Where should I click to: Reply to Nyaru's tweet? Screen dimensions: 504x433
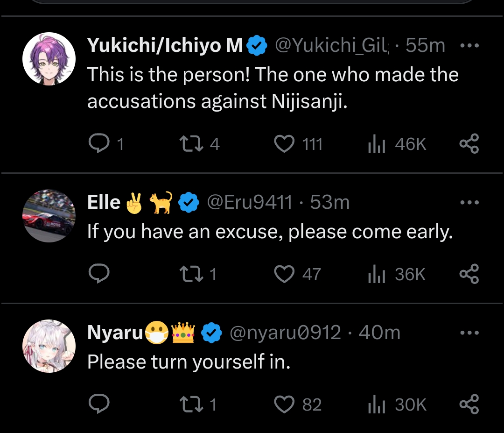(x=98, y=405)
